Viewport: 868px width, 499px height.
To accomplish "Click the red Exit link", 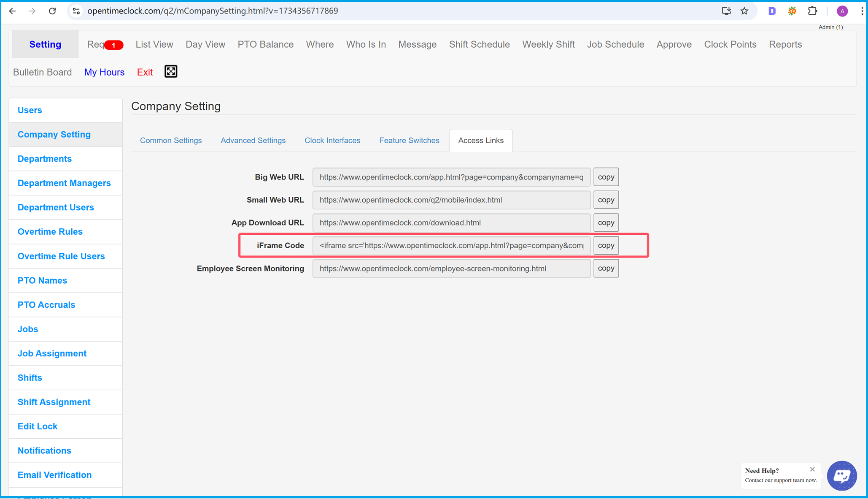I will [145, 72].
